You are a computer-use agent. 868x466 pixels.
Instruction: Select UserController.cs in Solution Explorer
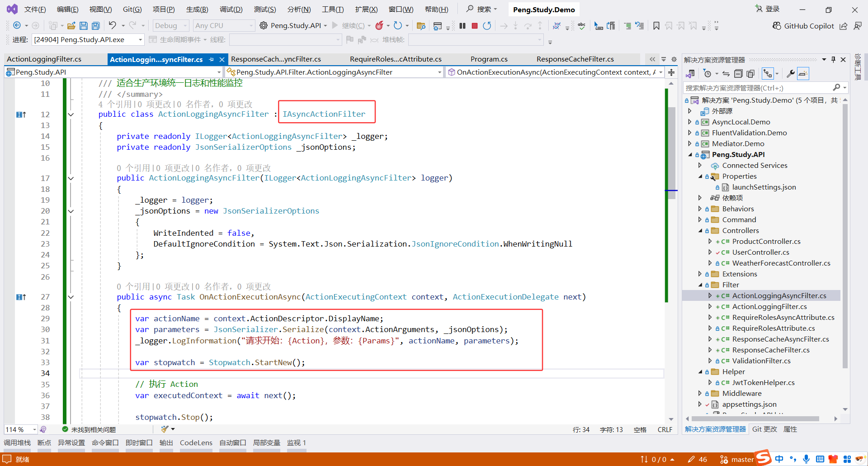(x=760, y=252)
